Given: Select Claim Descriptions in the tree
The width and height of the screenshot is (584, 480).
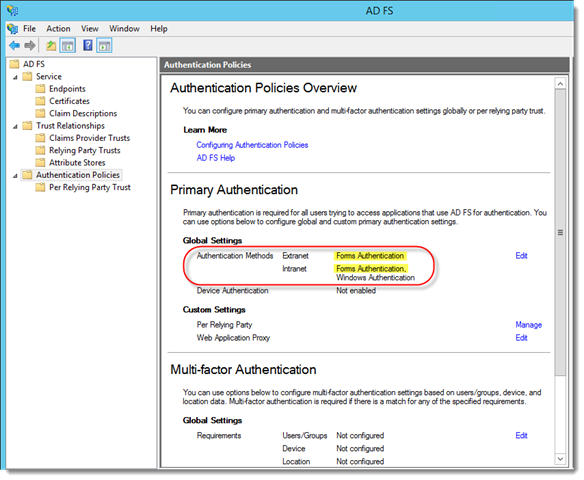Looking at the screenshot, I should point(83,113).
